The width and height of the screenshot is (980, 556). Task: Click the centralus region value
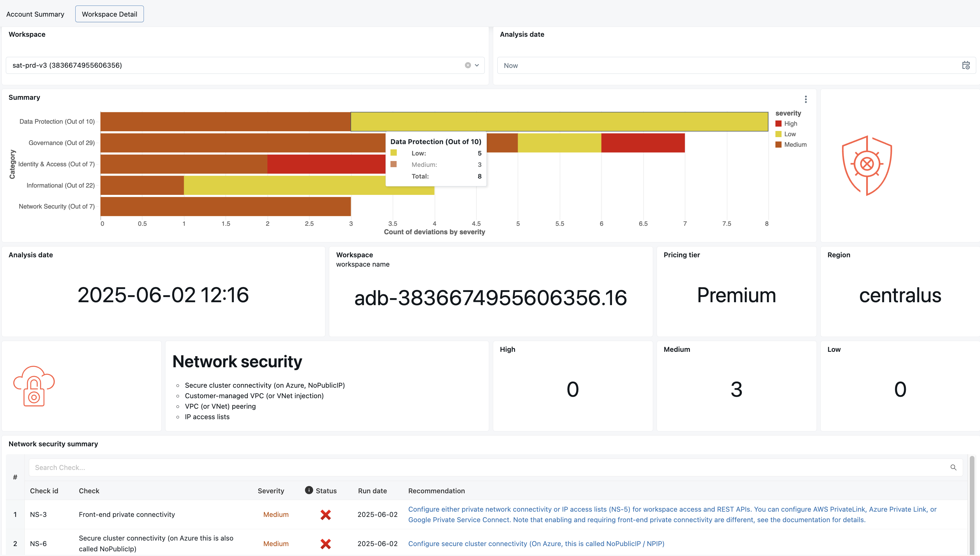pyautogui.click(x=900, y=295)
